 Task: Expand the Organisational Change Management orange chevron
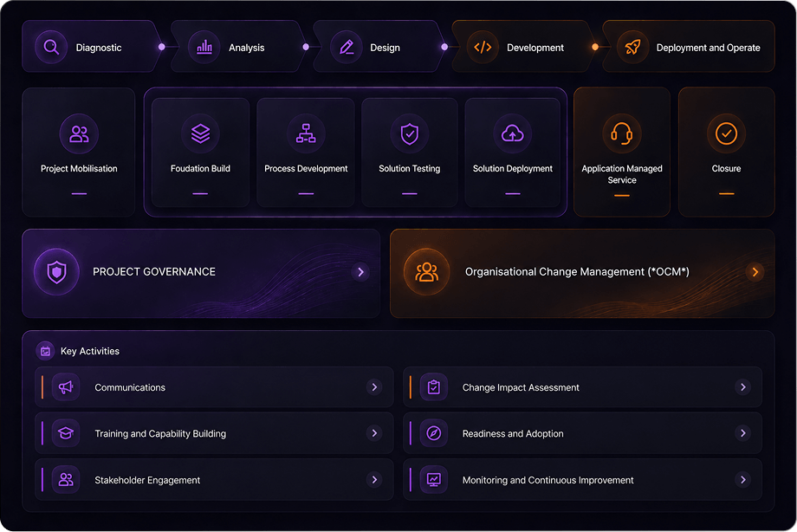coord(755,272)
